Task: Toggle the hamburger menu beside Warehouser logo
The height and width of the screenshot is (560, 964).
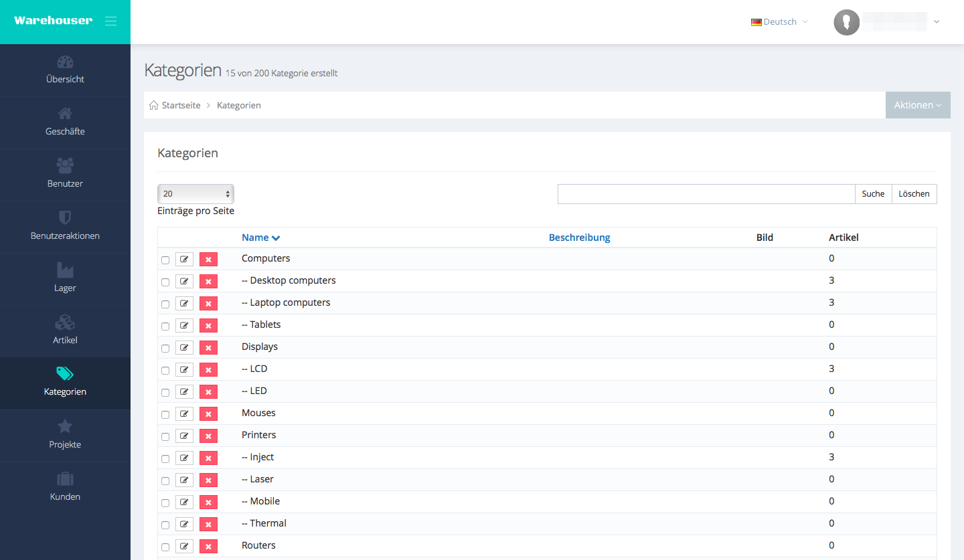Action: click(111, 21)
